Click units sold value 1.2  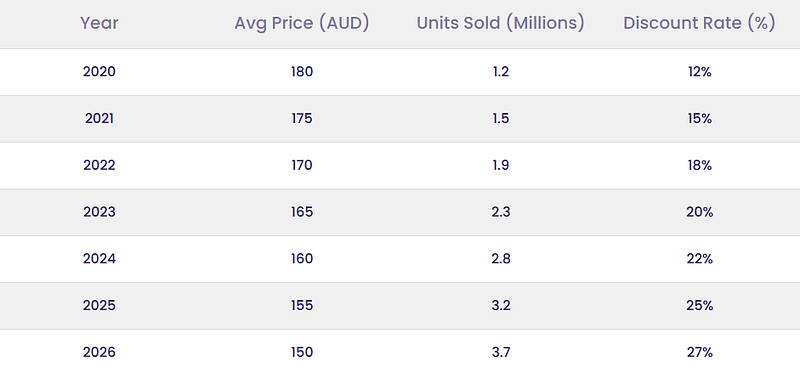tap(501, 71)
